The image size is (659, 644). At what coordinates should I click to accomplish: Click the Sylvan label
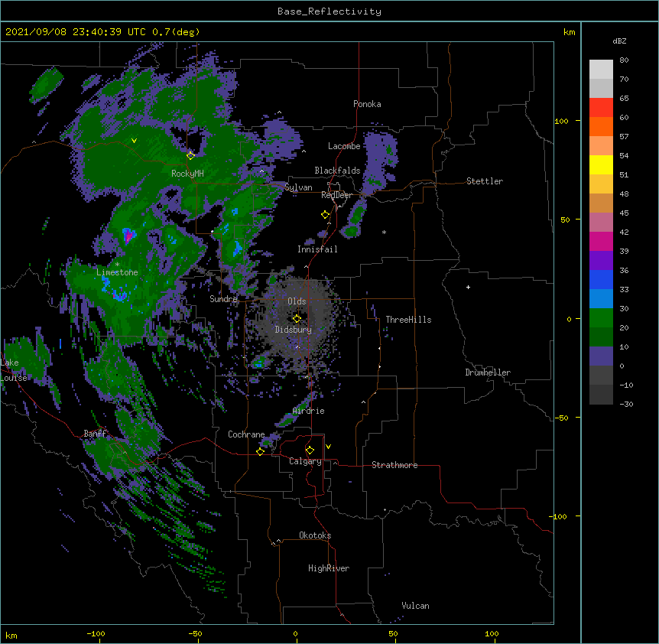pos(298,187)
